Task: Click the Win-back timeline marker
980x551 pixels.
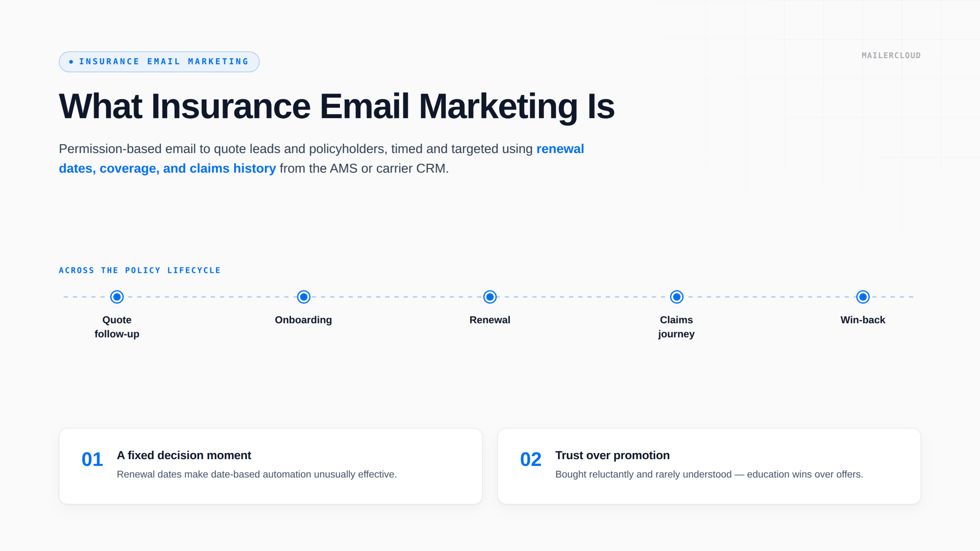Action: point(863,297)
